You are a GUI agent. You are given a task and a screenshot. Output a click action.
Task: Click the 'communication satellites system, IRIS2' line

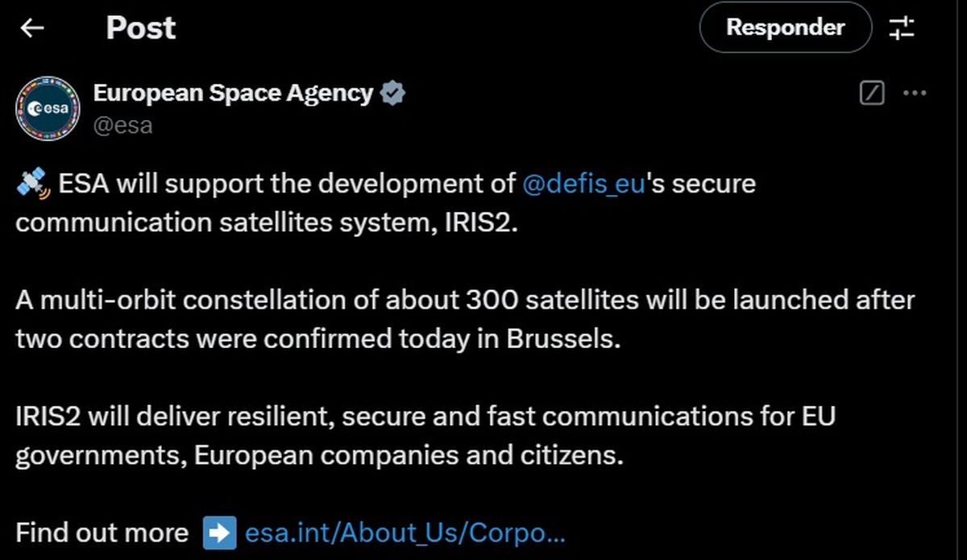coord(266,222)
